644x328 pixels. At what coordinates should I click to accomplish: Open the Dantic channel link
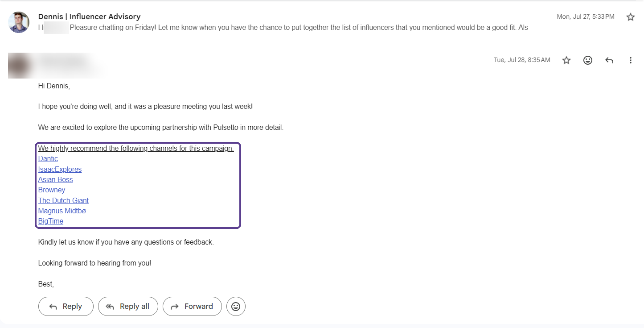(48, 159)
